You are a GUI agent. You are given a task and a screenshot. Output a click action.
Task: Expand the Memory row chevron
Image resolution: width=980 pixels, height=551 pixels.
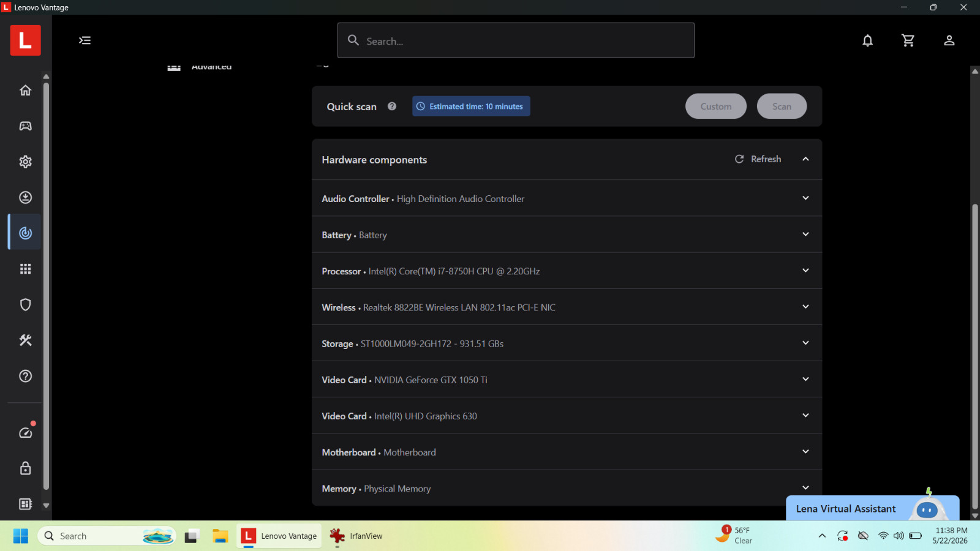coord(805,488)
